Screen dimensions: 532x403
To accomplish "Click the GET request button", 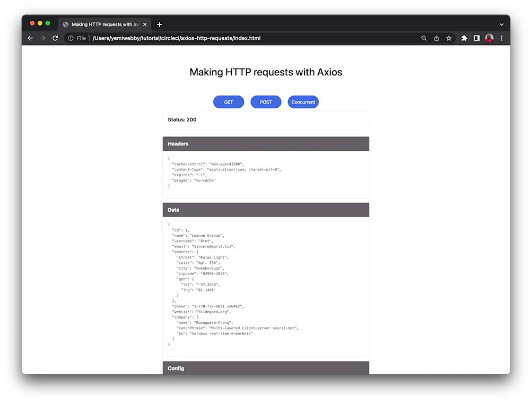I will coord(228,101).
